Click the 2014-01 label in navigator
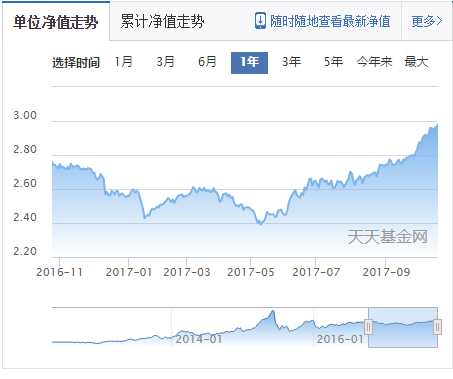 pos(199,339)
